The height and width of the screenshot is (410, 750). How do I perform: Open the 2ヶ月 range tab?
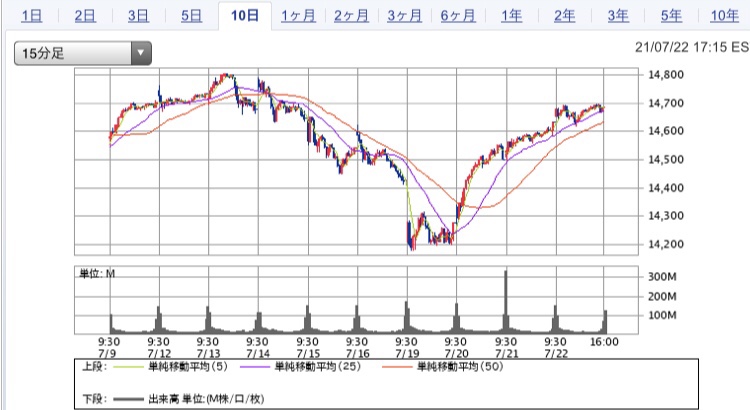351,16
